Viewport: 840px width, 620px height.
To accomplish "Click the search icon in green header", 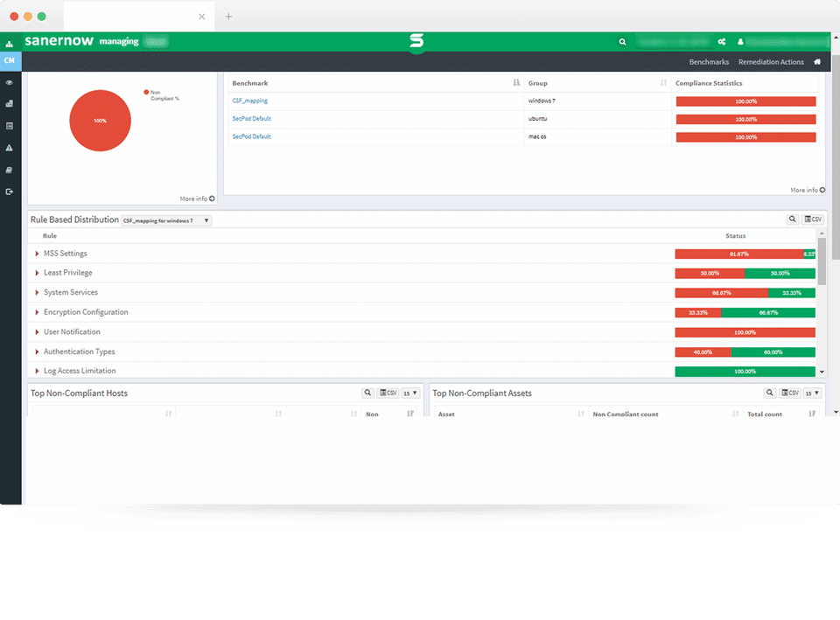I will [622, 42].
